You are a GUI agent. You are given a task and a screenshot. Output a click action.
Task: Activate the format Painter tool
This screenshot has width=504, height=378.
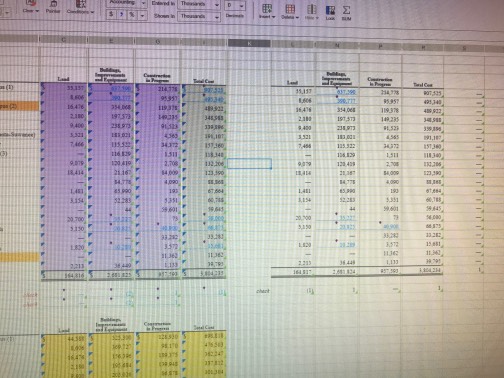pos(53,7)
